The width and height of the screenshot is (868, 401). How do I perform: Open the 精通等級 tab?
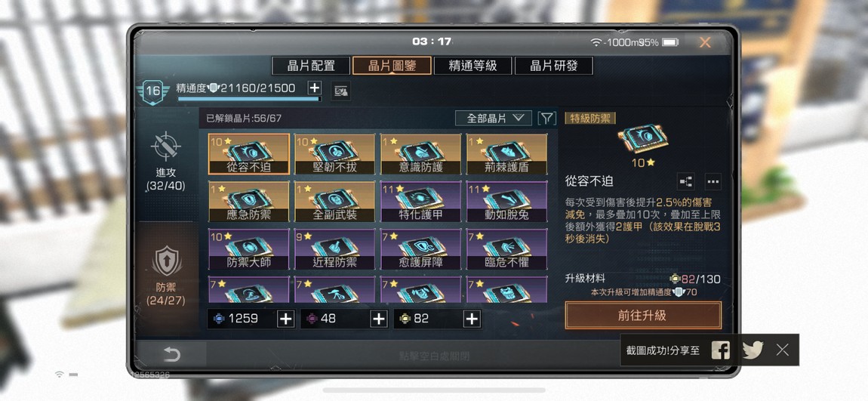(x=472, y=66)
